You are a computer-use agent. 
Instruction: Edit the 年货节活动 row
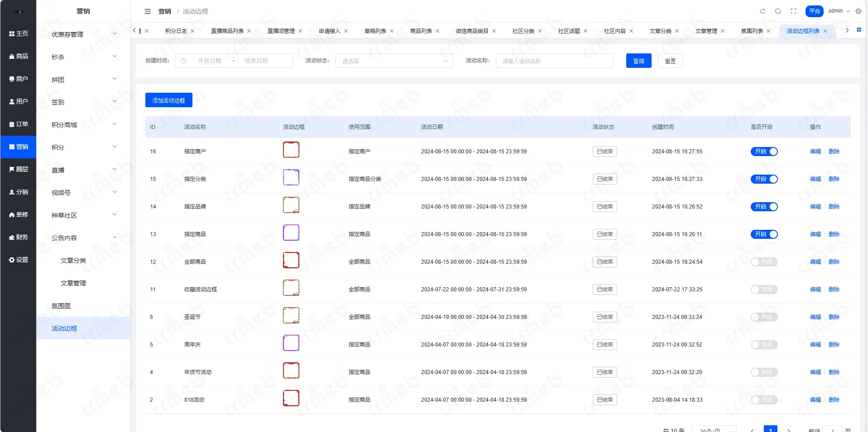(x=815, y=372)
